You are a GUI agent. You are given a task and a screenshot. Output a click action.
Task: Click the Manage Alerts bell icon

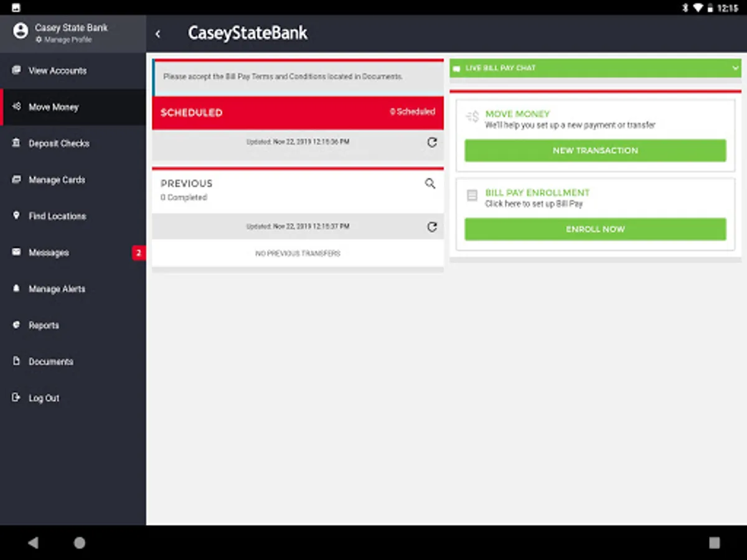click(x=16, y=289)
